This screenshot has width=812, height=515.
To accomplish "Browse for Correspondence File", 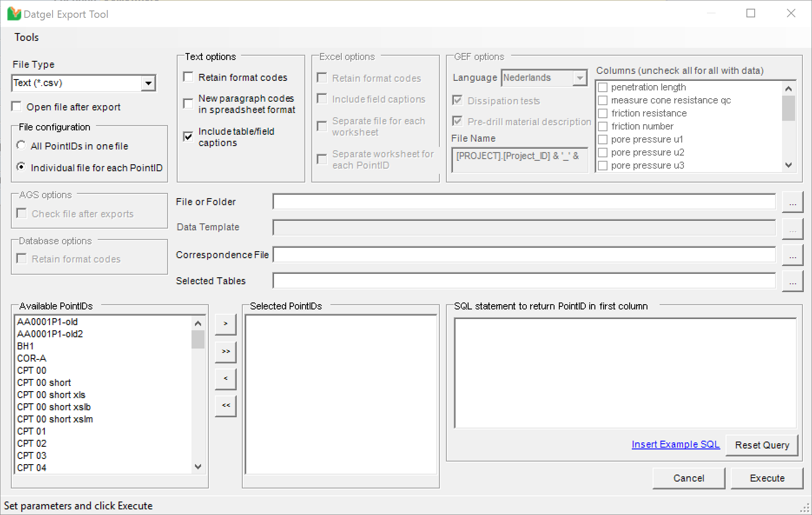I will pyautogui.click(x=792, y=255).
